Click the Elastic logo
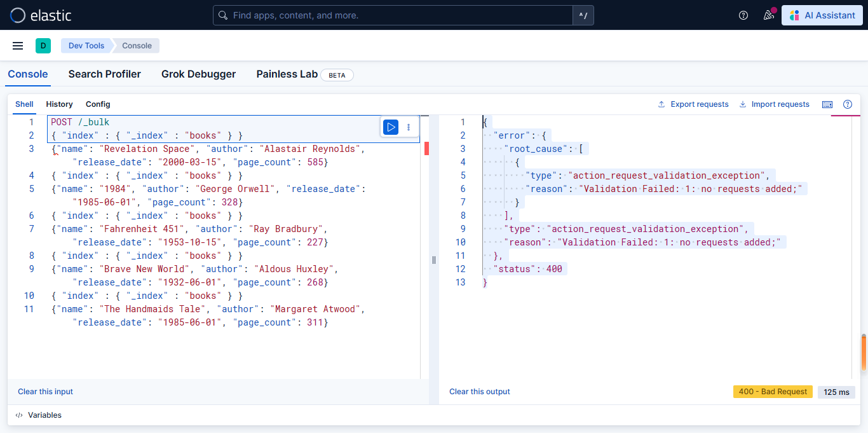Viewport: 868px width, 433px height. 41,15
